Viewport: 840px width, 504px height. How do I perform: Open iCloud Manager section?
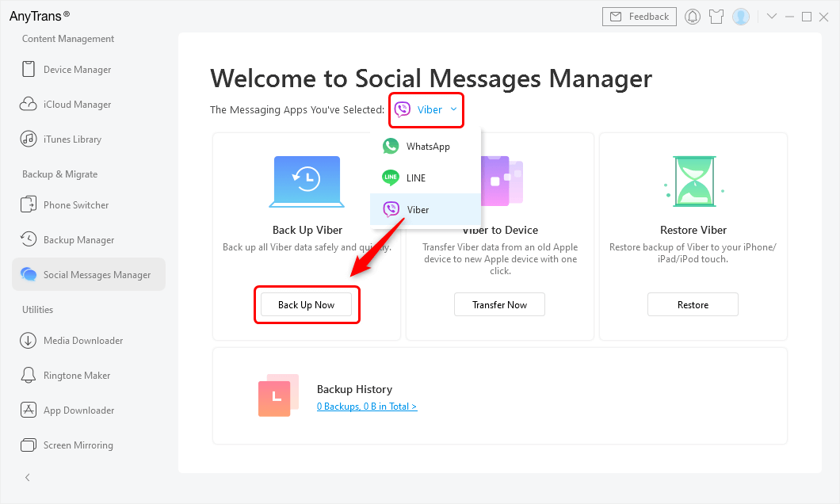(x=89, y=105)
